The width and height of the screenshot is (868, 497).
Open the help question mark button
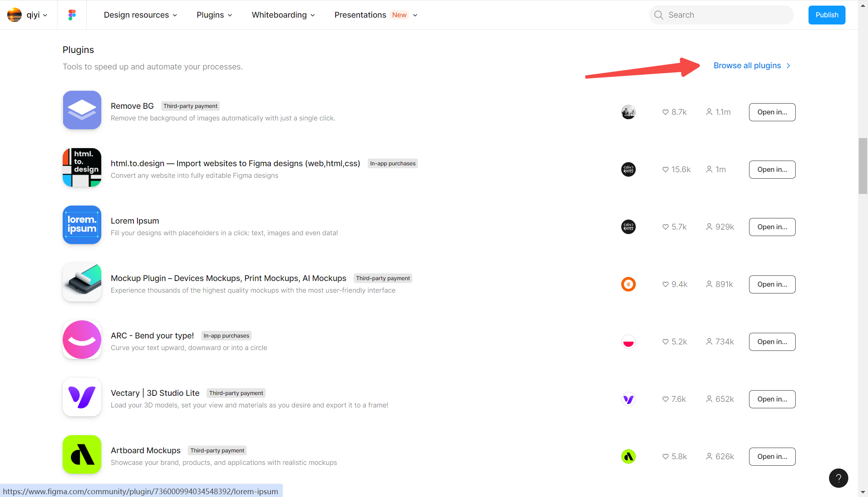(x=838, y=478)
